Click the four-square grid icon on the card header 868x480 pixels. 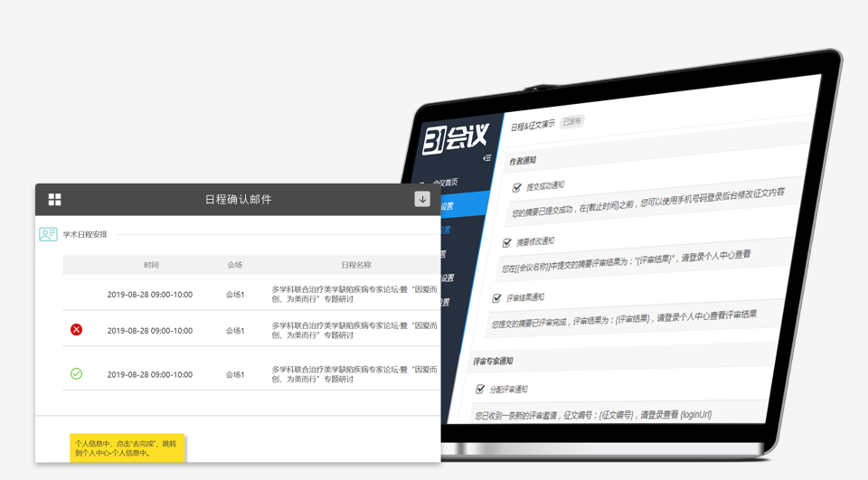(54, 199)
